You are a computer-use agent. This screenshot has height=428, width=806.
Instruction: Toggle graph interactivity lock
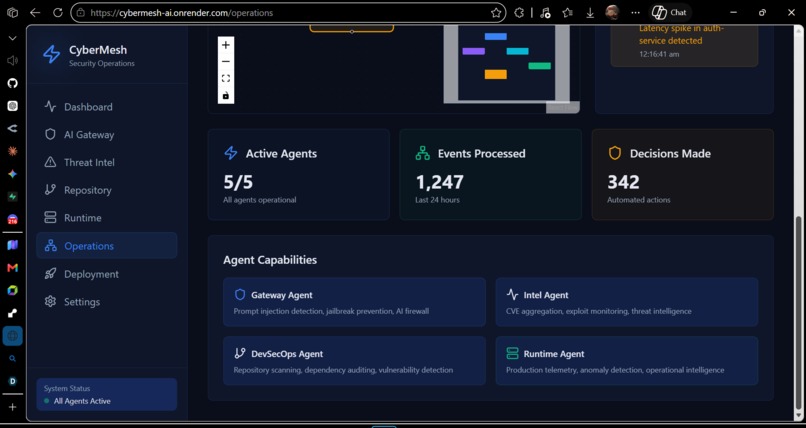[226, 96]
